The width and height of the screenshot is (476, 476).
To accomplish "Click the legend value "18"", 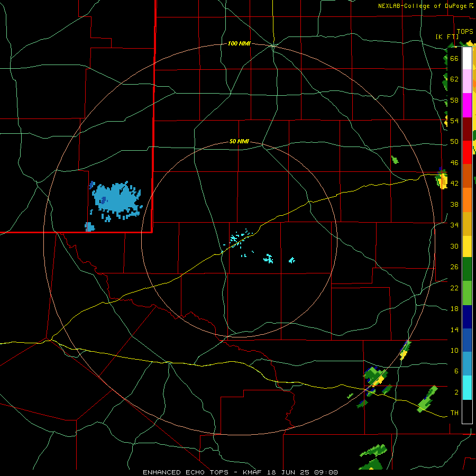I will coord(454,309).
